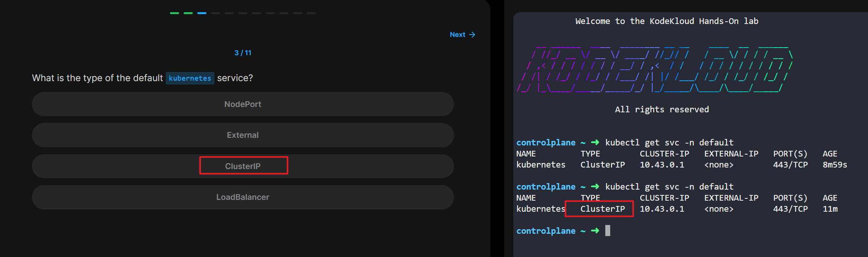The image size is (868, 257).
Task: Click the Welcome to the KodeKloud Hands-On lab text
Action: [x=666, y=21]
